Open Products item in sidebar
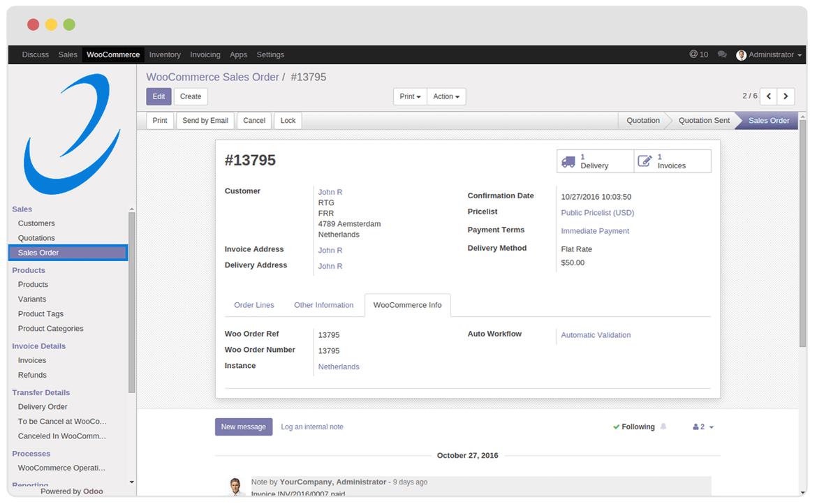This screenshot has height=504, width=817. [x=33, y=284]
